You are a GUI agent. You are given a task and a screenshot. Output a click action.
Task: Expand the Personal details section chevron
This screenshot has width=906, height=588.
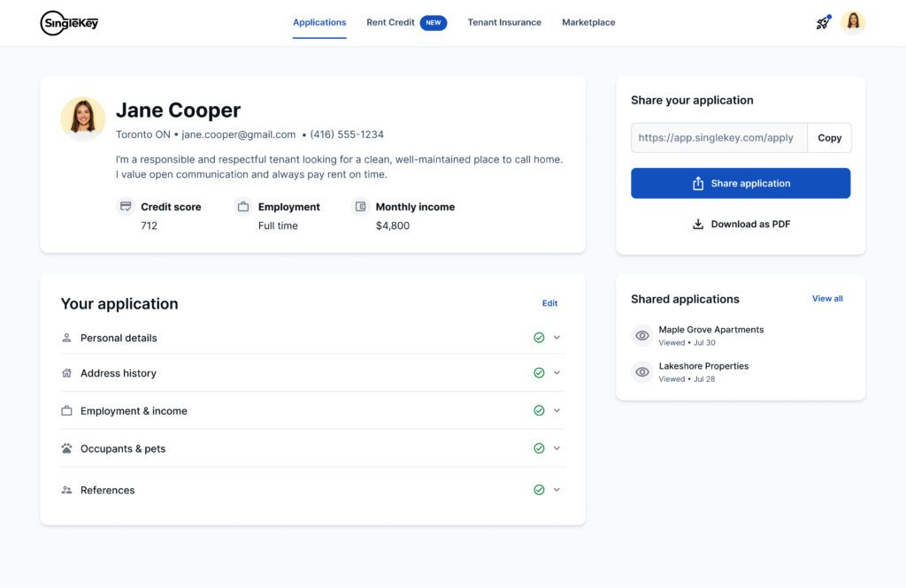pos(557,337)
